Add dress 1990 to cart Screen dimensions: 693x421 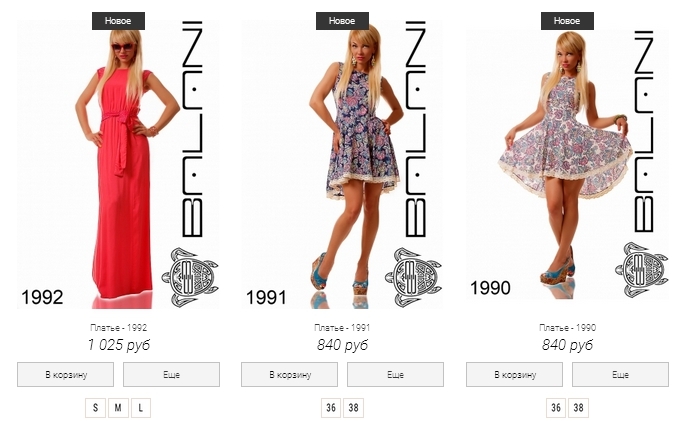[514, 375]
